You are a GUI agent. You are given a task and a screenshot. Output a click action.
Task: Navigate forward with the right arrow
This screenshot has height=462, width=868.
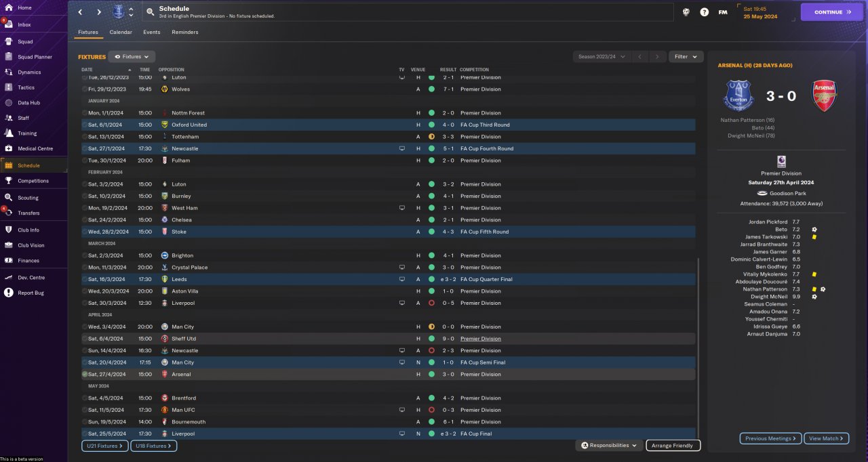(x=99, y=12)
